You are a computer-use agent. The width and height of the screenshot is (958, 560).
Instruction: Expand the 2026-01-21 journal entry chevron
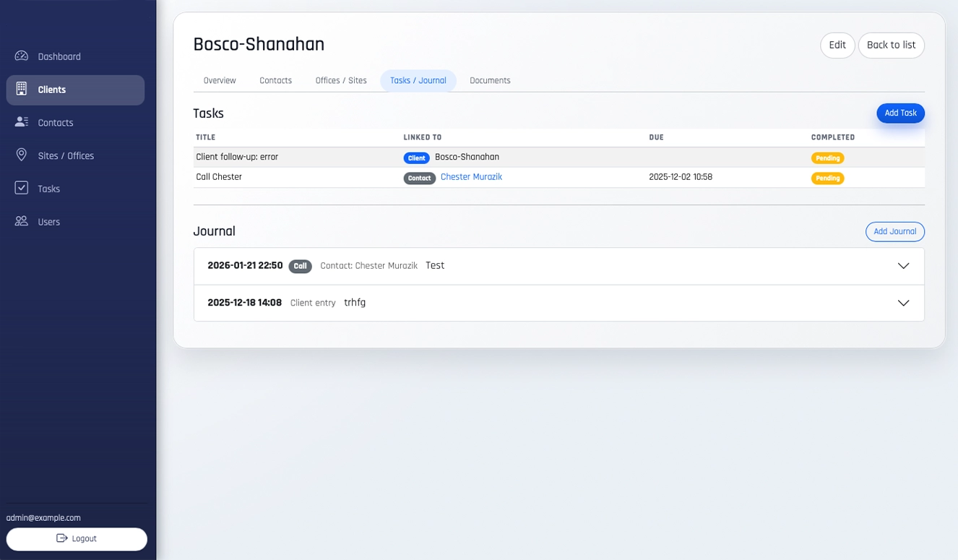click(x=902, y=266)
